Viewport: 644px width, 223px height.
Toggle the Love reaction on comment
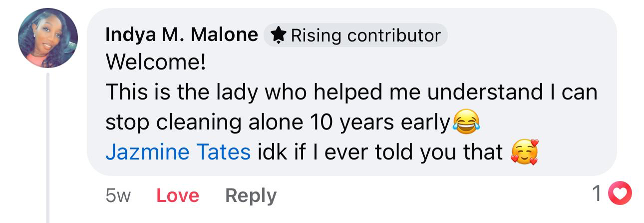[x=178, y=195]
